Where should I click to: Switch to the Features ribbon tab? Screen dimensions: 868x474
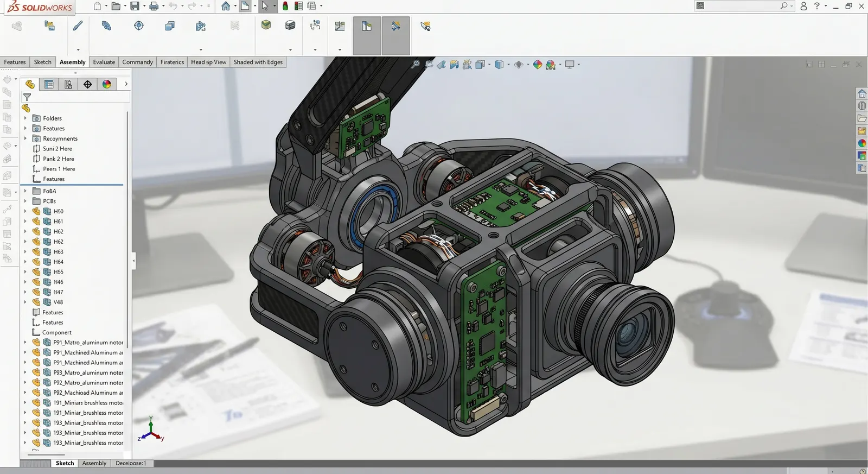point(15,62)
